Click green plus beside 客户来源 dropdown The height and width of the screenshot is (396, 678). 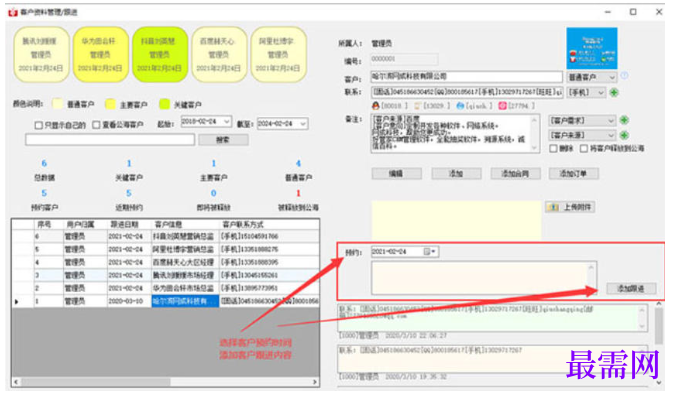624,135
